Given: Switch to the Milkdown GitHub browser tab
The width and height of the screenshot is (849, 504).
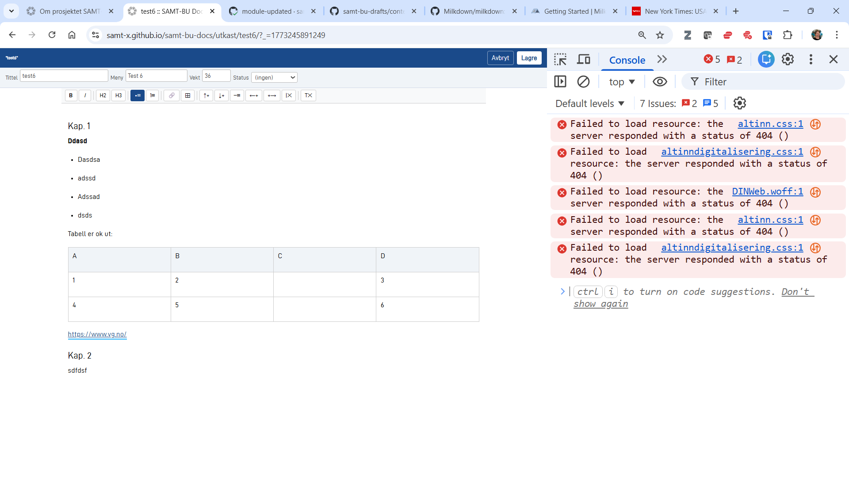Looking at the screenshot, I should tap(474, 11).
